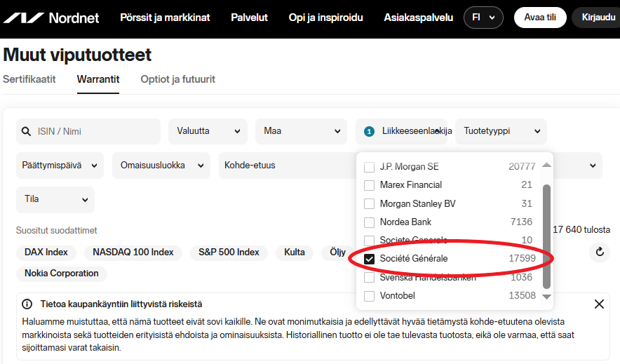Click the J.P. Morgan SE count 20777

tap(522, 166)
